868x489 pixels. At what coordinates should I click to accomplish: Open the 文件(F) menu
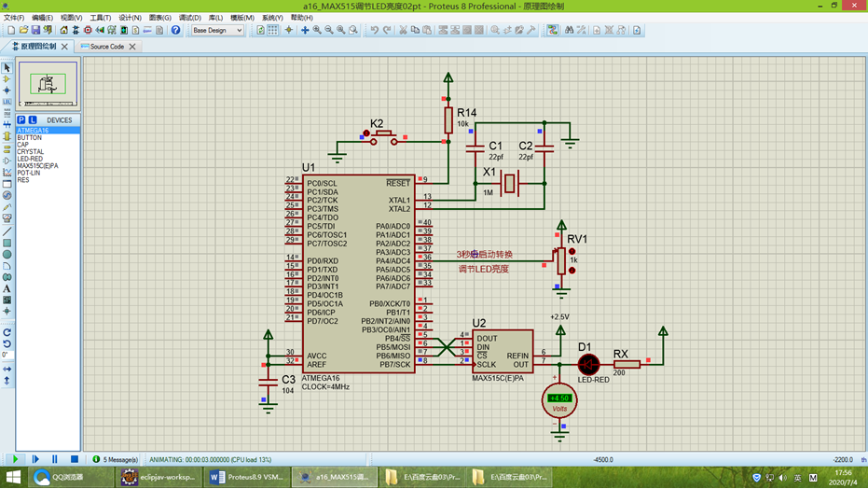[14, 18]
